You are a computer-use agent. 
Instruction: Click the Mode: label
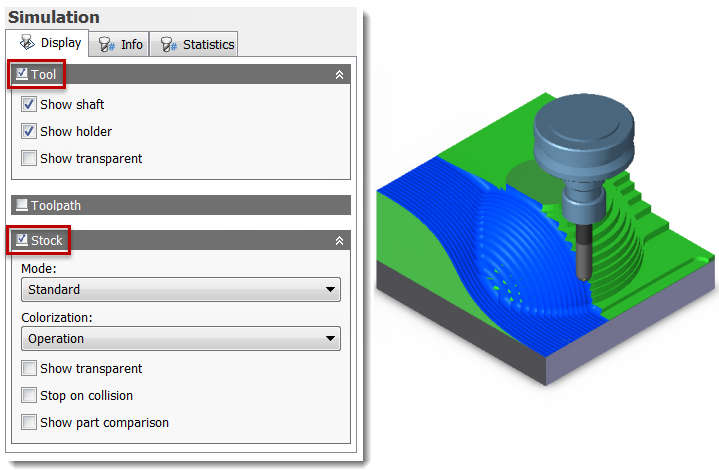click(39, 268)
